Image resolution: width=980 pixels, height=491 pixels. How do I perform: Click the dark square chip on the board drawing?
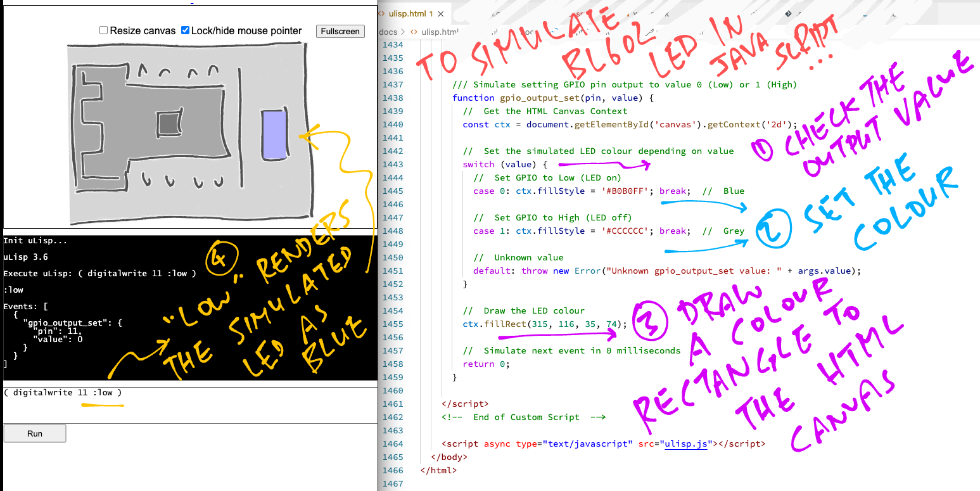169,124
